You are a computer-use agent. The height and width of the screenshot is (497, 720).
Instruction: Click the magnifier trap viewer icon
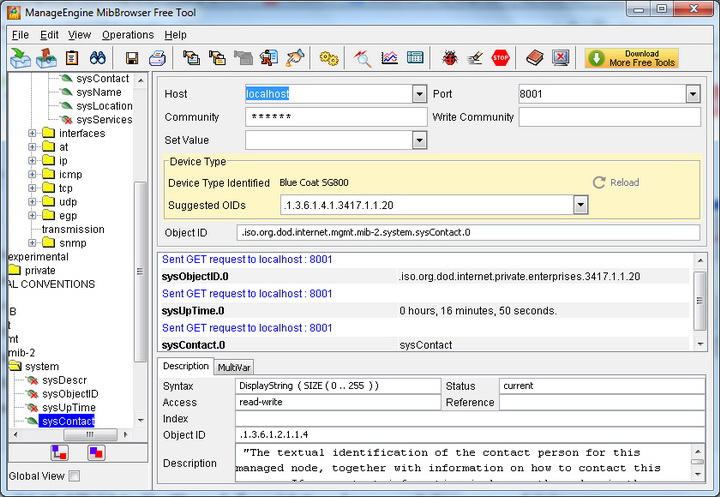click(363, 58)
